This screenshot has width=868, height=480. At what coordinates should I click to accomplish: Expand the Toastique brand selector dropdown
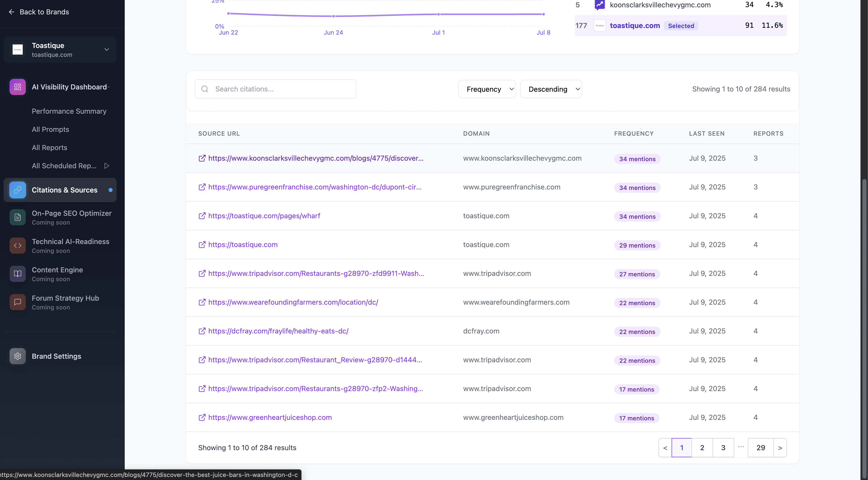(107, 50)
